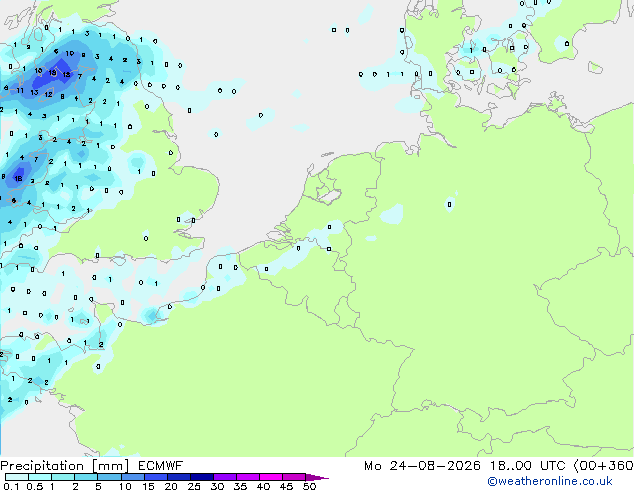
Task: Click the "Mo" weekday label
Action: (x=372, y=466)
